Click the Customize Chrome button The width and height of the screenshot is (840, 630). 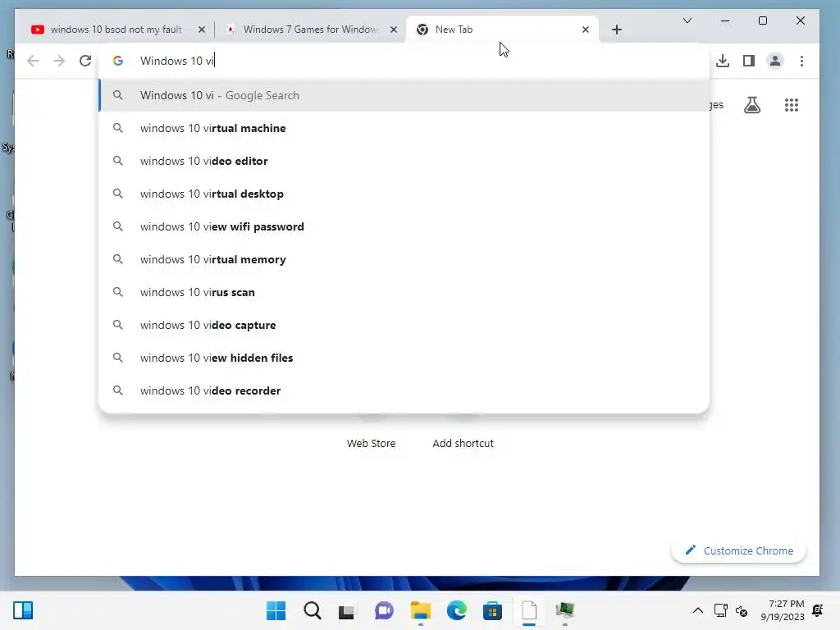[738, 550]
